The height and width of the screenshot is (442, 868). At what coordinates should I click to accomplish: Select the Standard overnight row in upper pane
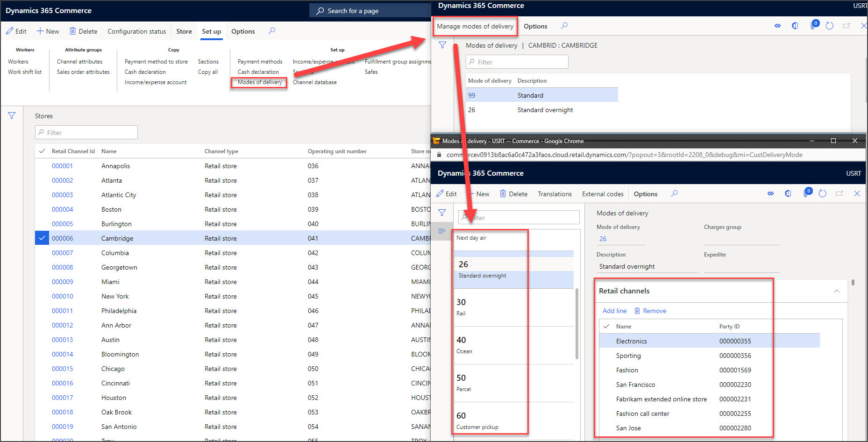pyautogui.click(x=542, y=110)
